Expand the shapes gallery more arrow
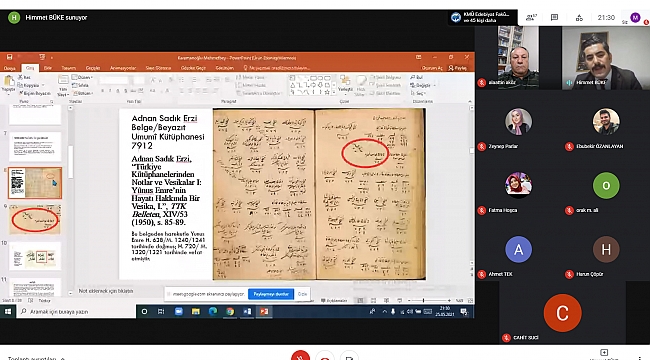 (333, 92)
